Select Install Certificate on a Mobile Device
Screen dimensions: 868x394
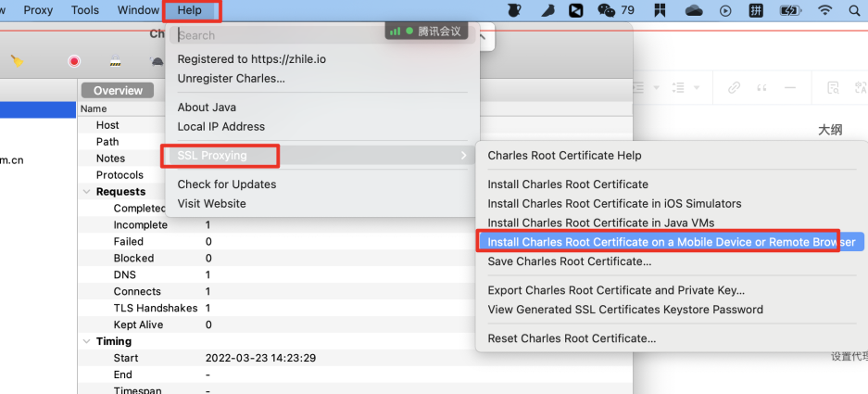tap(672, 242)
